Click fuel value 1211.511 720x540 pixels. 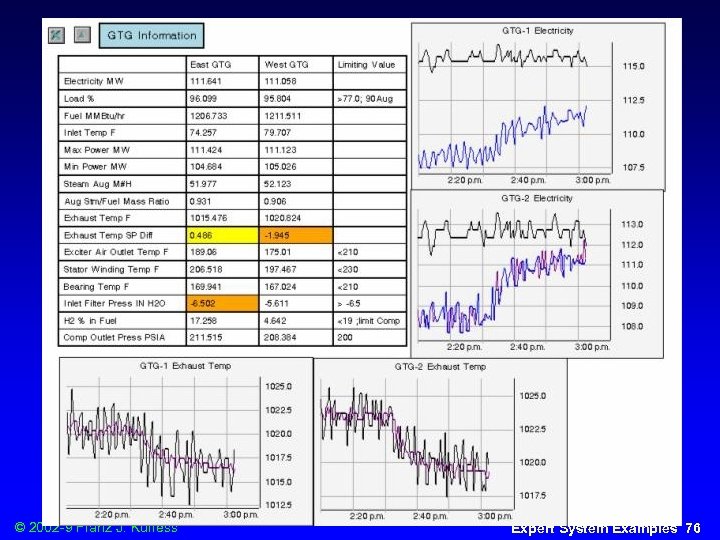(x=282, y=116)
